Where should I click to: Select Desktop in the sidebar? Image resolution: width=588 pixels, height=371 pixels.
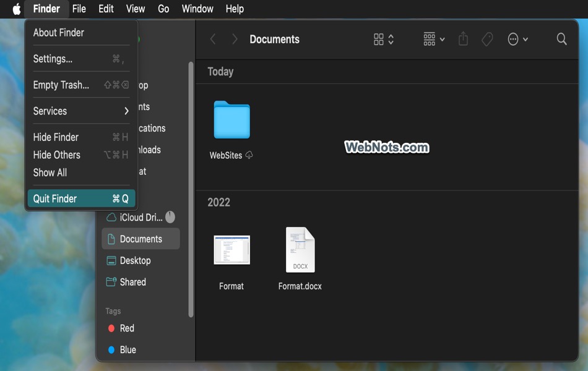141,260
